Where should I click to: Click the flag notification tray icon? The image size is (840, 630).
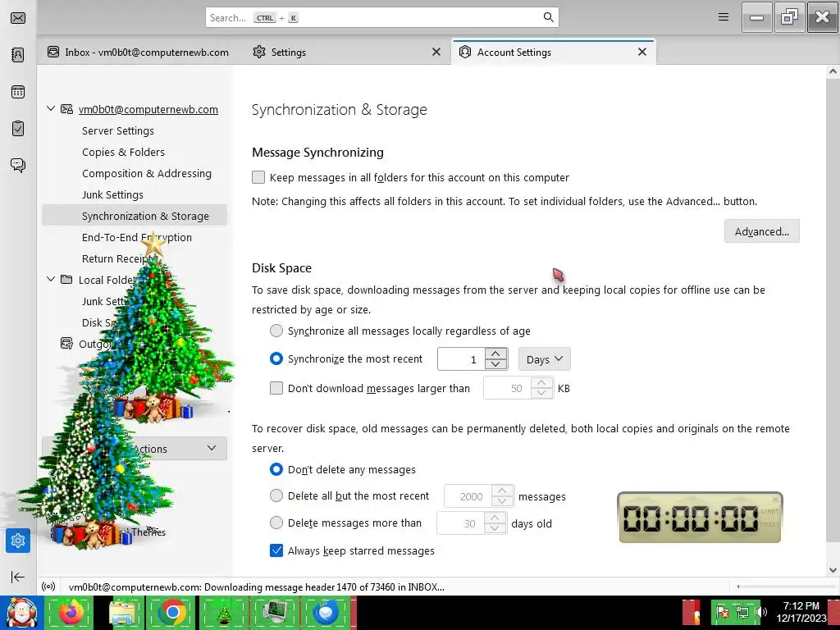pos(722,612)
